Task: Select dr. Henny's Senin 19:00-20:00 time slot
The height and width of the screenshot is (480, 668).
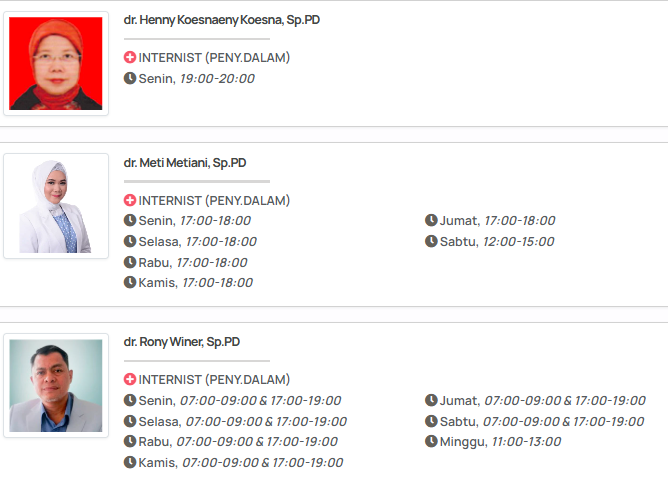Action: (x=217, y=78)
